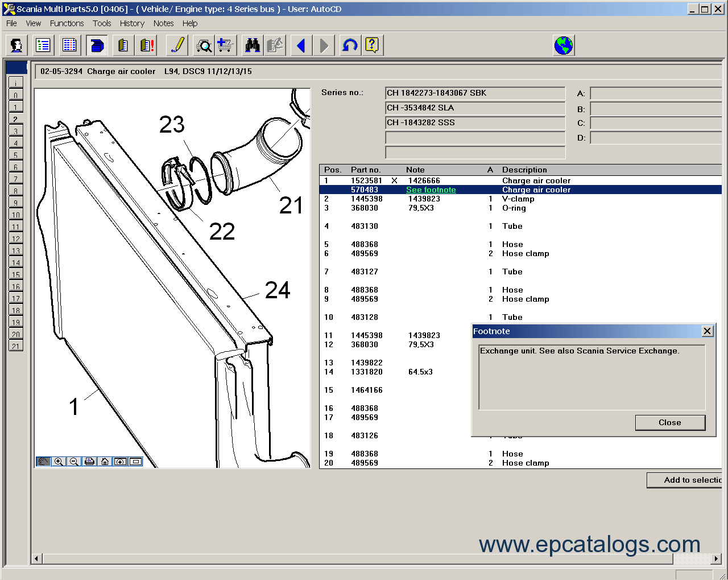Click the add-to-cart icon with plus sign

click(225, 46)
